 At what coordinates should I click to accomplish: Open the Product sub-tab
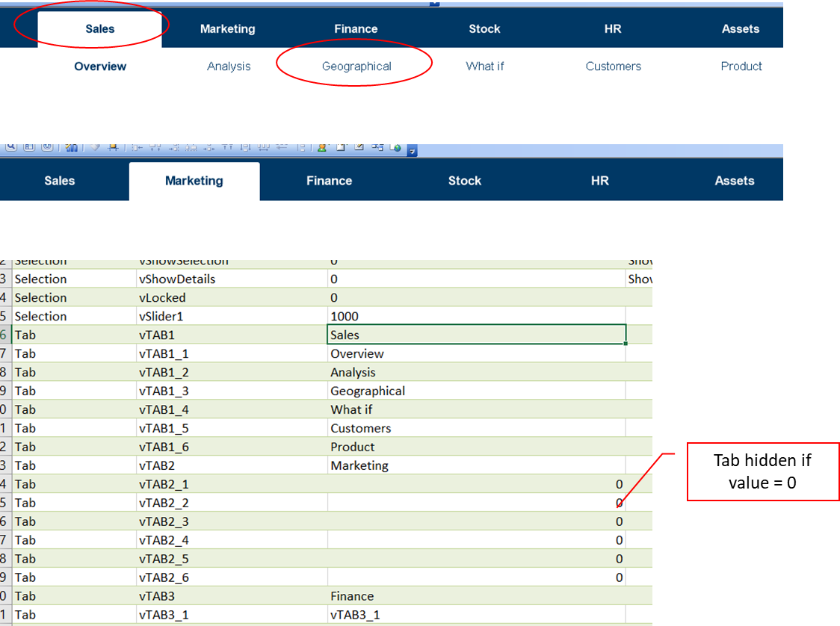click(741, 66)
